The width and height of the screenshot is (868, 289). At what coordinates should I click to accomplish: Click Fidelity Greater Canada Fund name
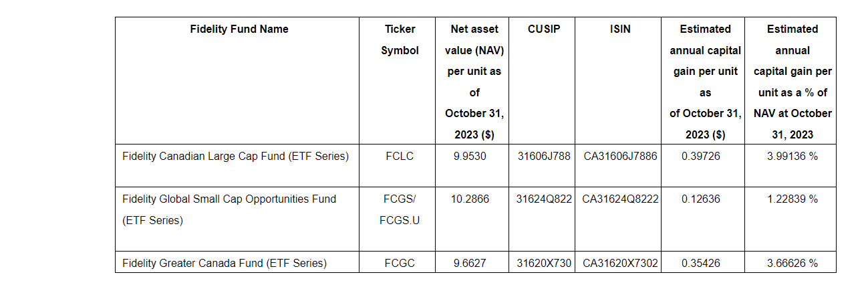point(225,264)
